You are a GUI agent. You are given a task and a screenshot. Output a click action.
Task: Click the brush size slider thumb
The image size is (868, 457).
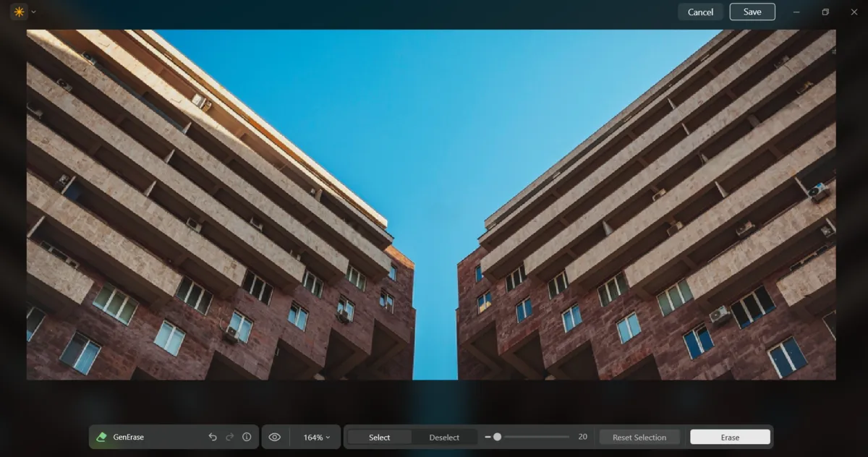coord(499,437)
